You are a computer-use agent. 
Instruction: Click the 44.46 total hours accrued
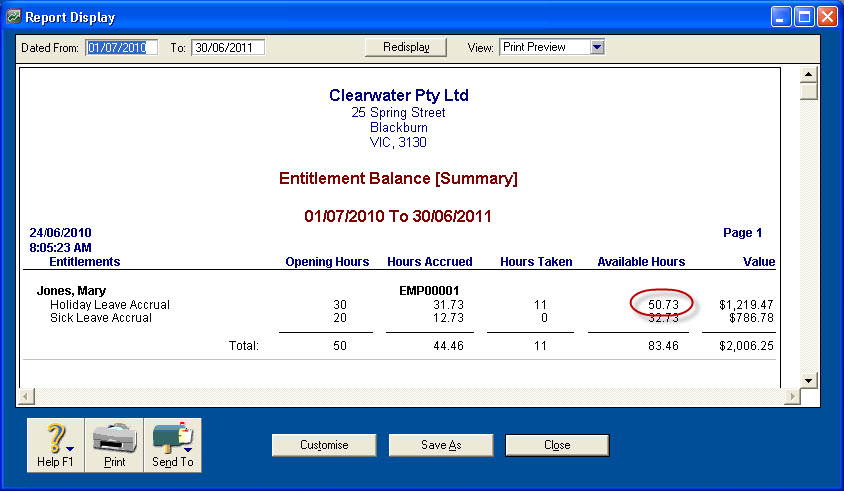coord(448,346)
